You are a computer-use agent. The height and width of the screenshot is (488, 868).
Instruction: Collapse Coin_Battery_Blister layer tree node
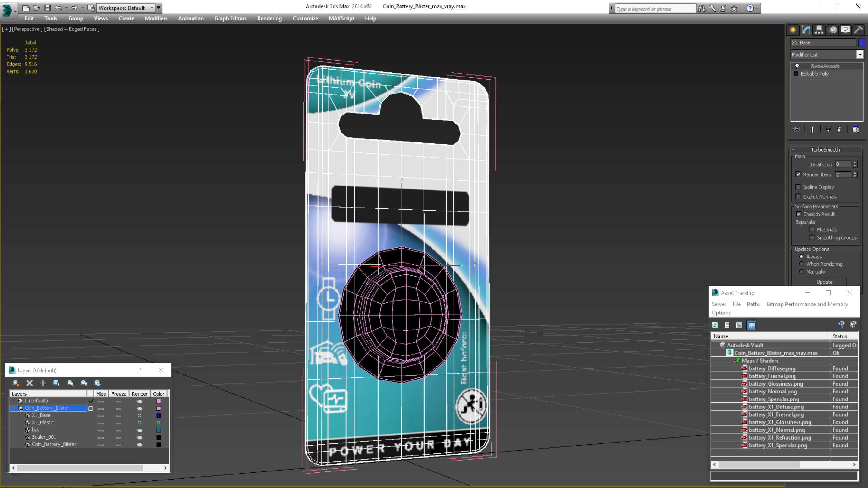point(13,408)
